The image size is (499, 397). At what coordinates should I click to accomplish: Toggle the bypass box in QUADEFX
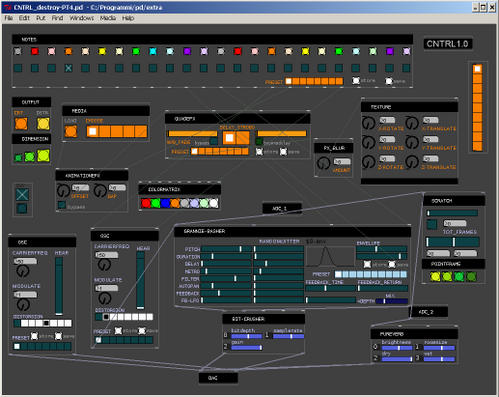tap(214, 141)
